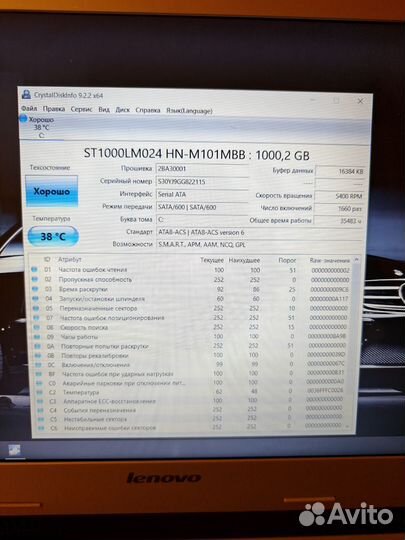The image size is (405, 540).
Task: Select the Нестабильные сектора attribute name
Action: (x=95, y=419)
